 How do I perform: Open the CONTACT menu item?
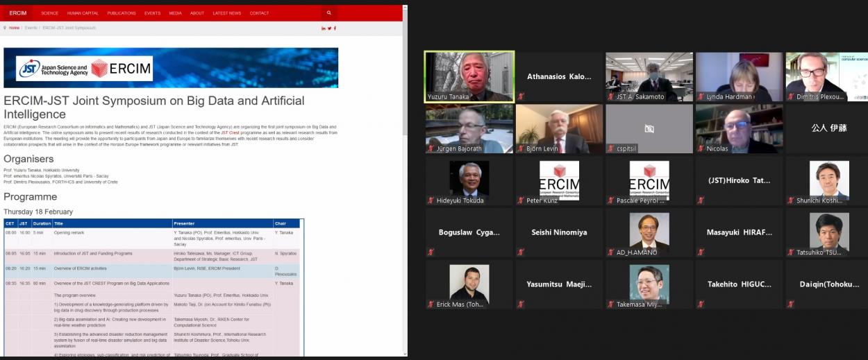coord(259,13)
